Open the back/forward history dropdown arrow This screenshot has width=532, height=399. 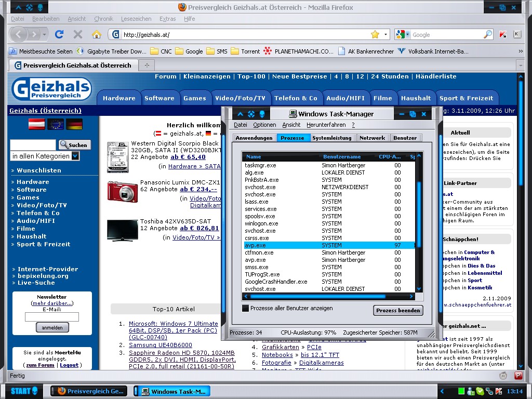click(x=44, y=34)
